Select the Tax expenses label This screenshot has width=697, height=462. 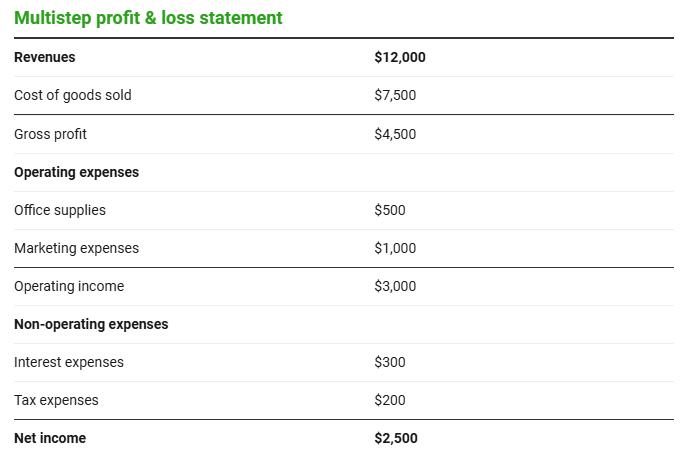[x=56, y=400]
